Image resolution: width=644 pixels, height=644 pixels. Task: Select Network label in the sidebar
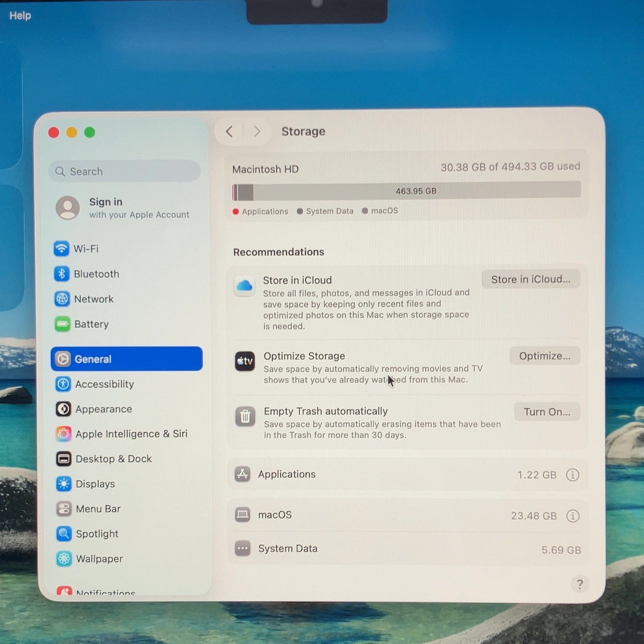tap(94, 299)
